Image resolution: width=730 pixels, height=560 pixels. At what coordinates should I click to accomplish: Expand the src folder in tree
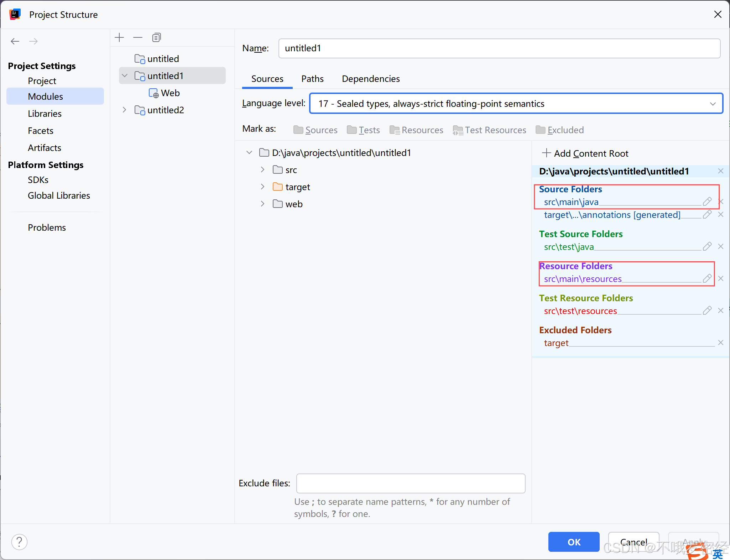(262, 170)
